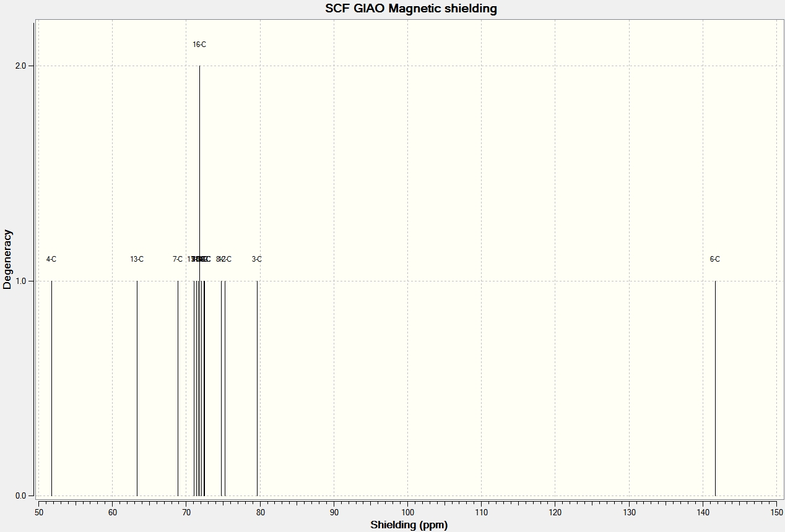Select the peak line under the 7-C label
The image size is (785, 532).
click(x=178, y=388)
